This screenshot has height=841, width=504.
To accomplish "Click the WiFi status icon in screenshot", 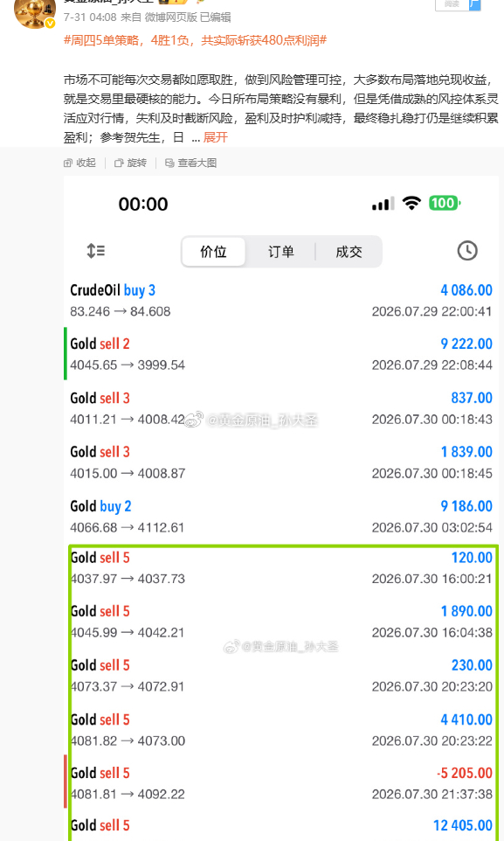I will tap(411, 204).
